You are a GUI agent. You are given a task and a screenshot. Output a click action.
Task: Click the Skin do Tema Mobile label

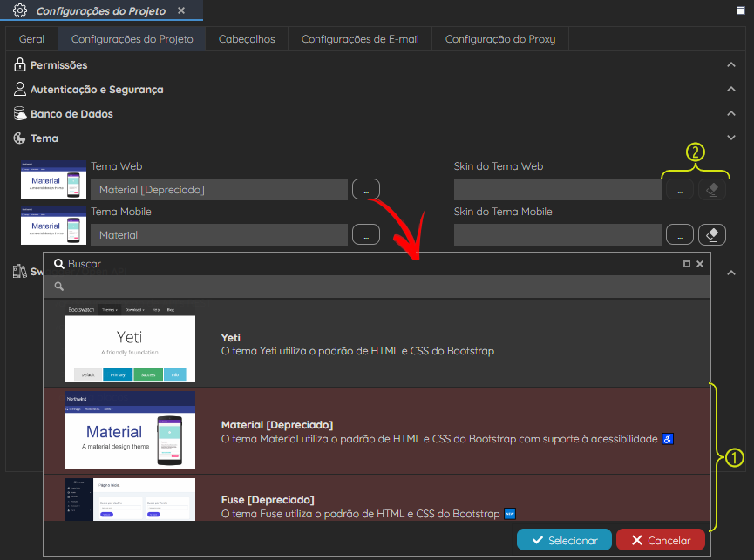click(503, 212)
